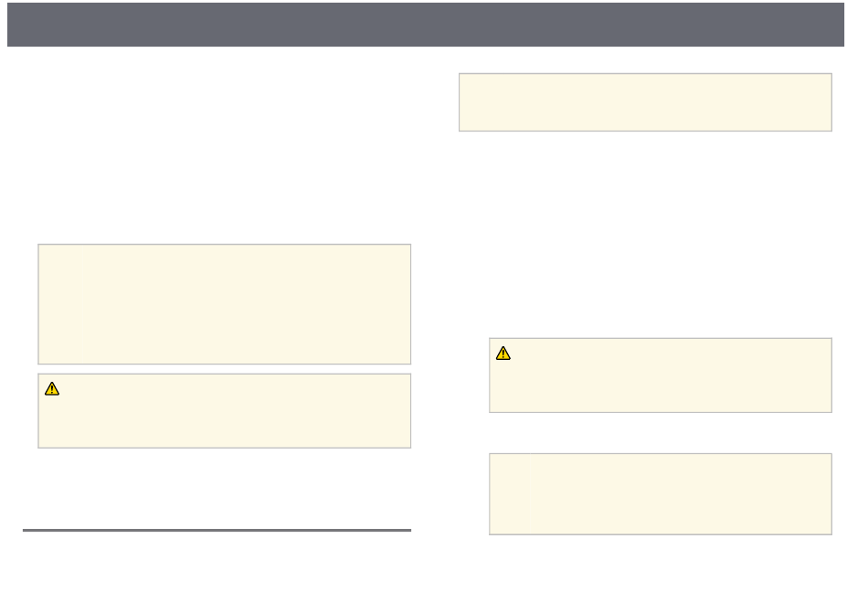Viewport: 868px width, 602px height.
Task: Click the blank space between the right column's top note and caution box
Action: (645, 235)
